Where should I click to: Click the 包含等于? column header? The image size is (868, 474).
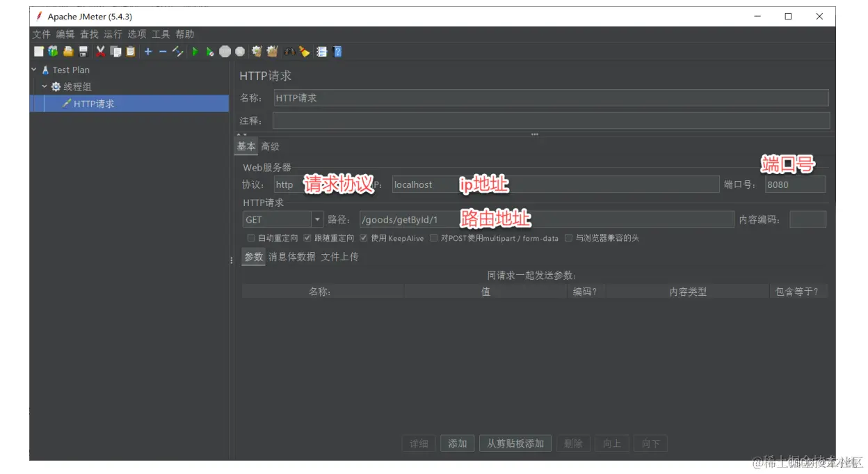pyautogui.click(x=797, y=292)
